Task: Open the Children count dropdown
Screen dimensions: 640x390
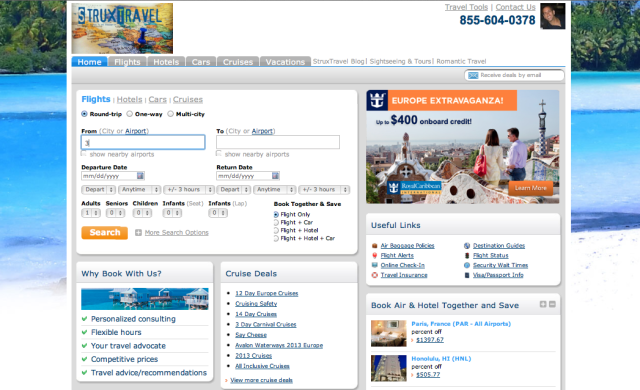Action: point(142,213)
